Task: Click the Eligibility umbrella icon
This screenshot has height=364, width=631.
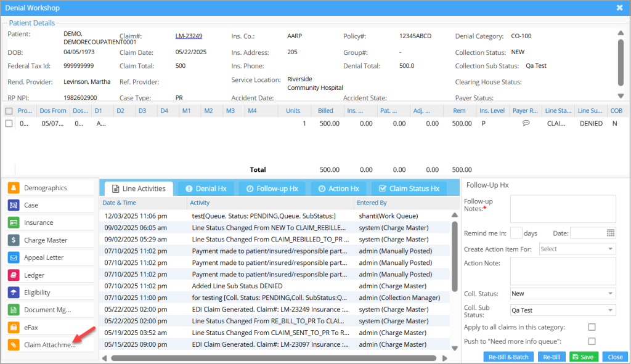Action: 14,293
